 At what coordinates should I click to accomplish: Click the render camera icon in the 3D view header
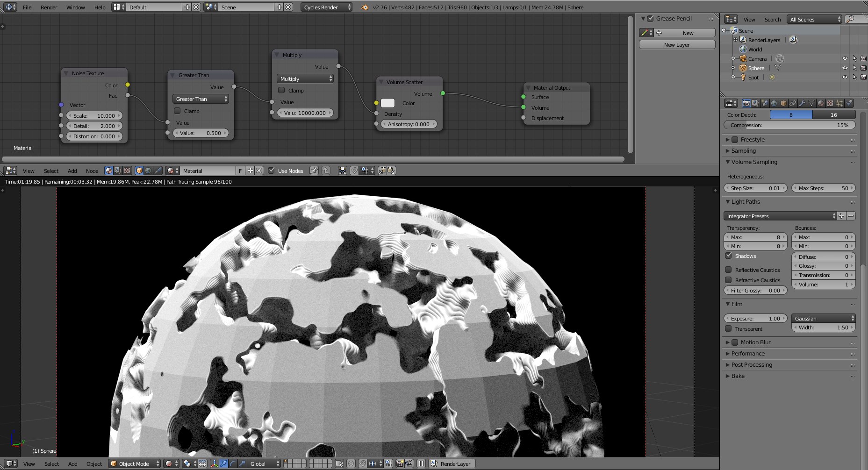[400, 463]
